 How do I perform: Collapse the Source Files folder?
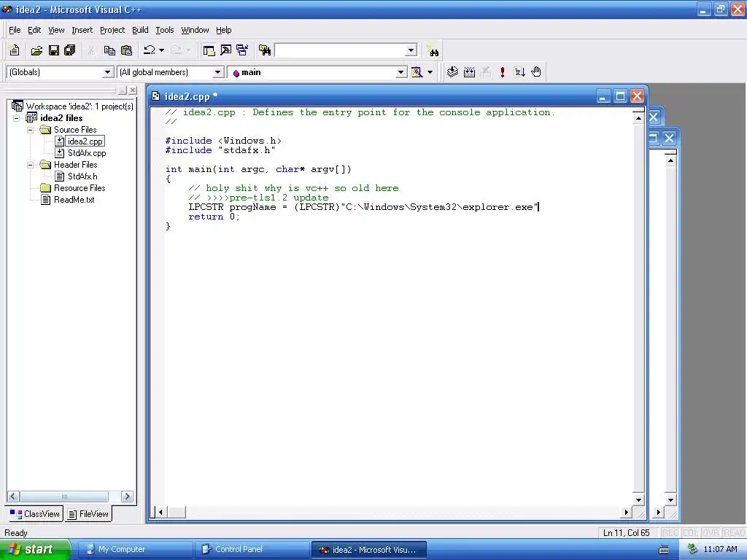(30, 130)
